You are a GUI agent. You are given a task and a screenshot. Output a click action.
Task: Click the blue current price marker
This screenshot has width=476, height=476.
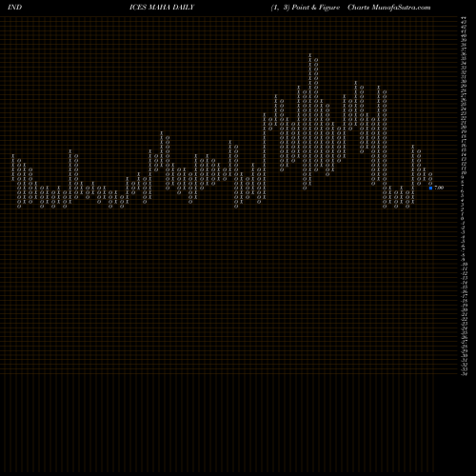(430, 188)
